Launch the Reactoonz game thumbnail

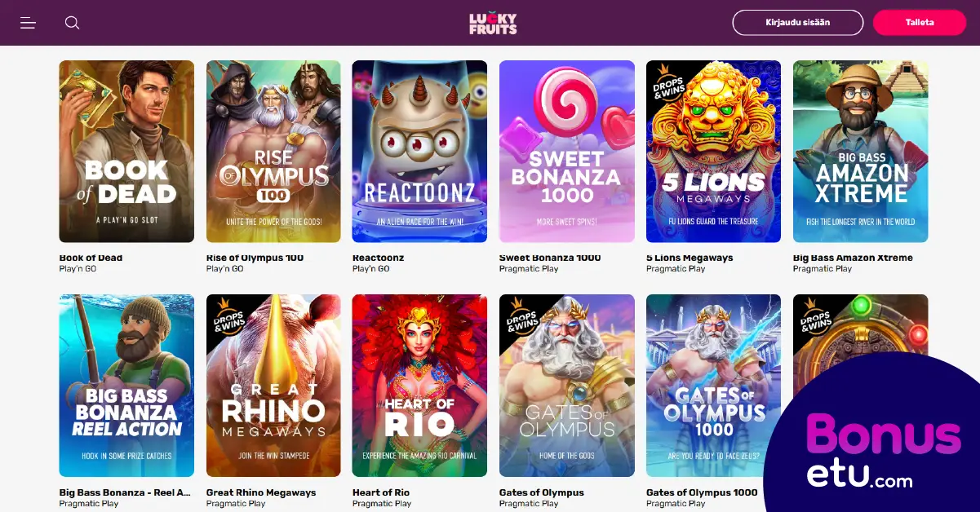tap(419, 152)
